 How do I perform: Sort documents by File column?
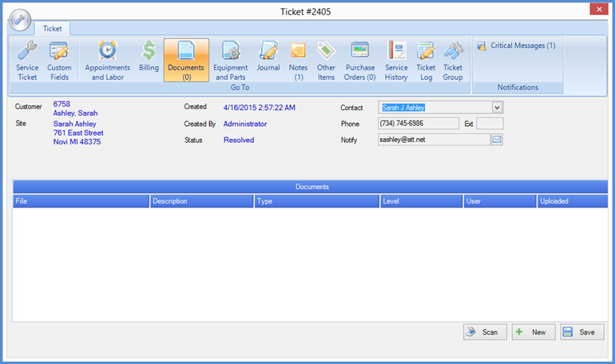point(81,201)
